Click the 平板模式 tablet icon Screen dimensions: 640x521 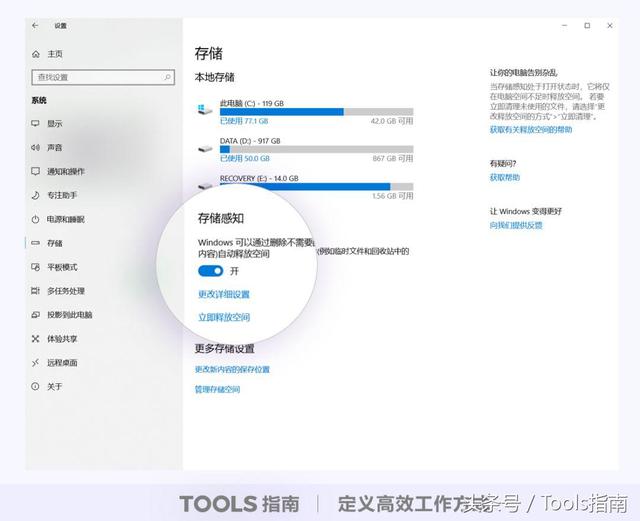[x=36, y=267]
